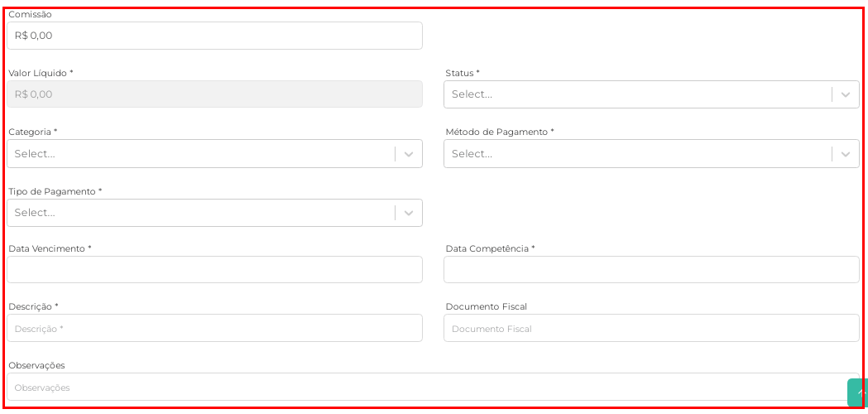Click the "Data Vencimento *" label
Screen dimensions: 868x414
tap(50, 248)
